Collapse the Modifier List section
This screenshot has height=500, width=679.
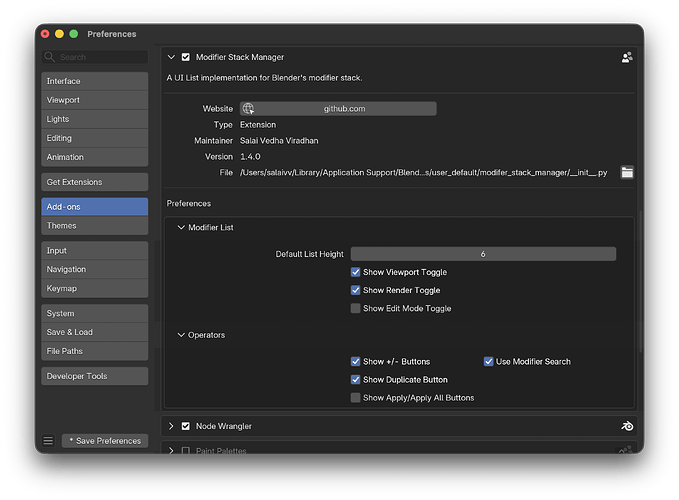tap(181, 227)
